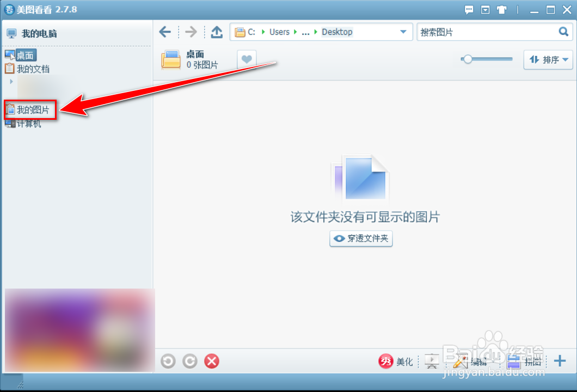Click the 穿透文件夹 button
The width and height of the screenshot is (577, 392).
(361, 238)
